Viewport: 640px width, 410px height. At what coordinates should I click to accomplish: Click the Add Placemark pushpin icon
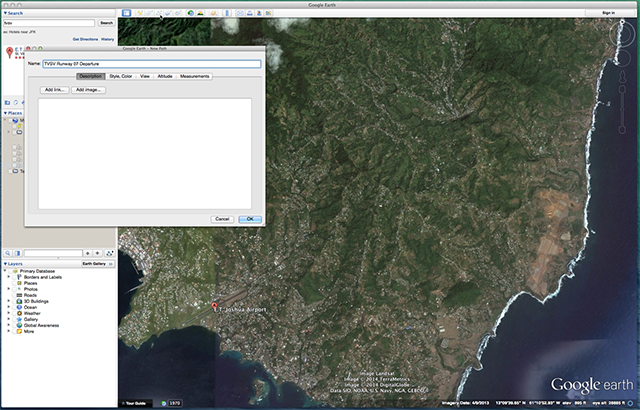click(140, 13)
